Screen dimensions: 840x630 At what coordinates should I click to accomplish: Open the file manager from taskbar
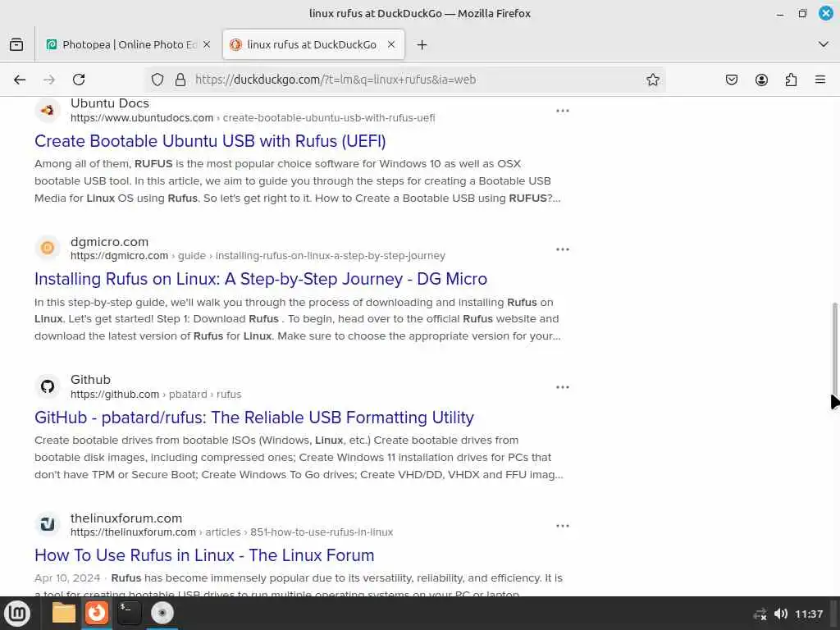point(64,613)
